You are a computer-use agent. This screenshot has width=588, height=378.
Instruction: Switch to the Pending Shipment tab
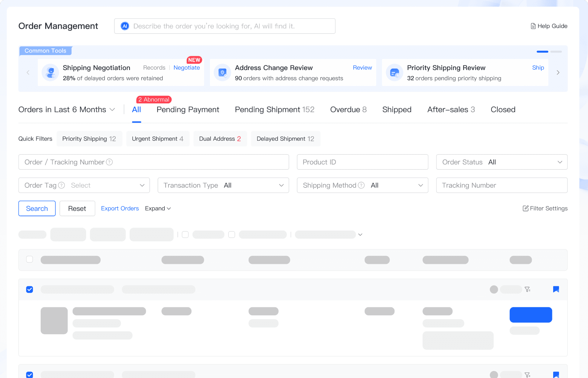[274, 109]
